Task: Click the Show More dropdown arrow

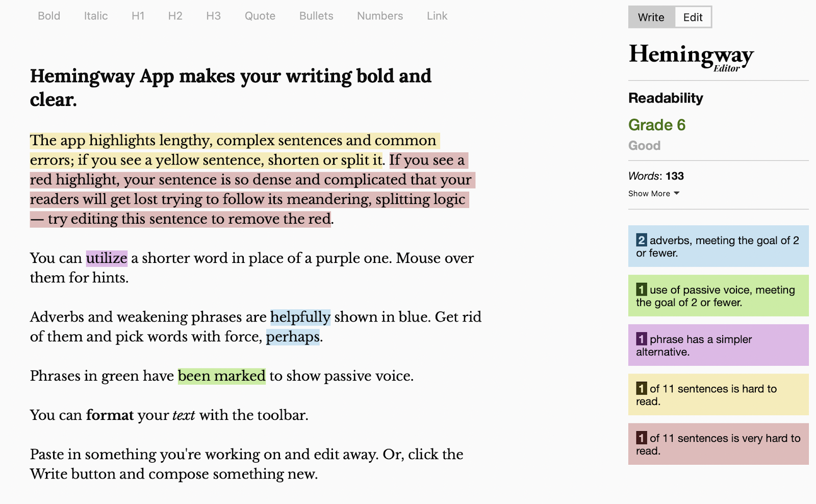Action: [x=677, y=193]
